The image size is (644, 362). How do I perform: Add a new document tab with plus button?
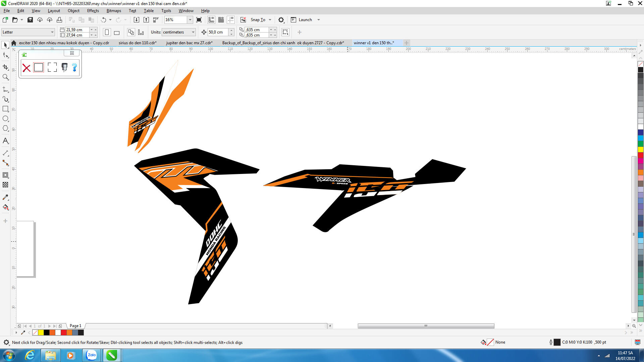click(407, 43)
